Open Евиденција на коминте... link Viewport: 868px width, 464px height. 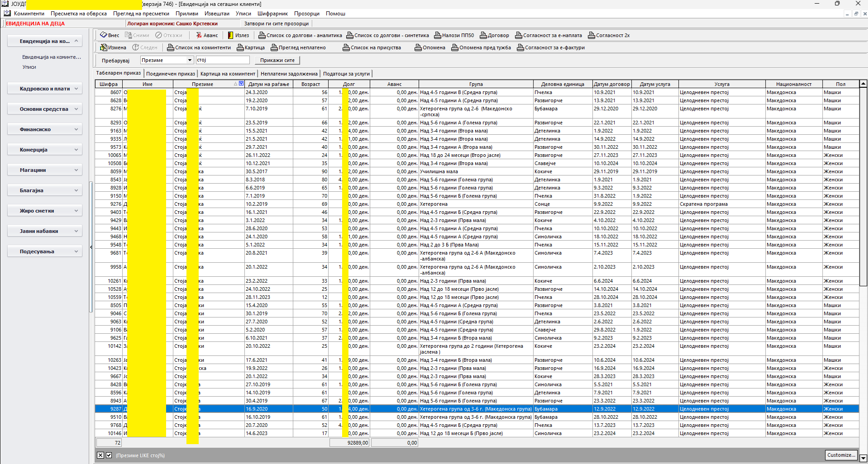tap(52, 57)
